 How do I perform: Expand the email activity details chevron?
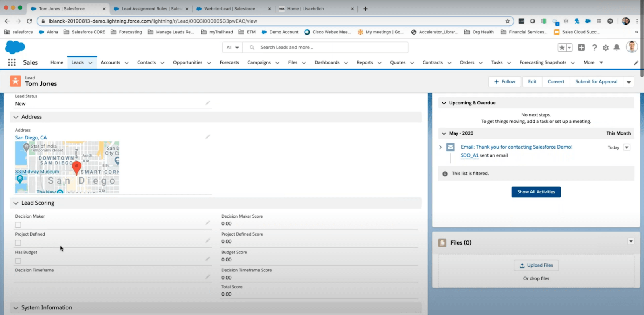coord(440,147)
